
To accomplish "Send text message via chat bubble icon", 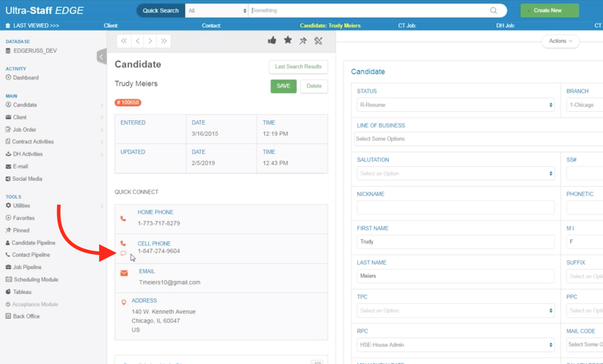I will (123, 253).
